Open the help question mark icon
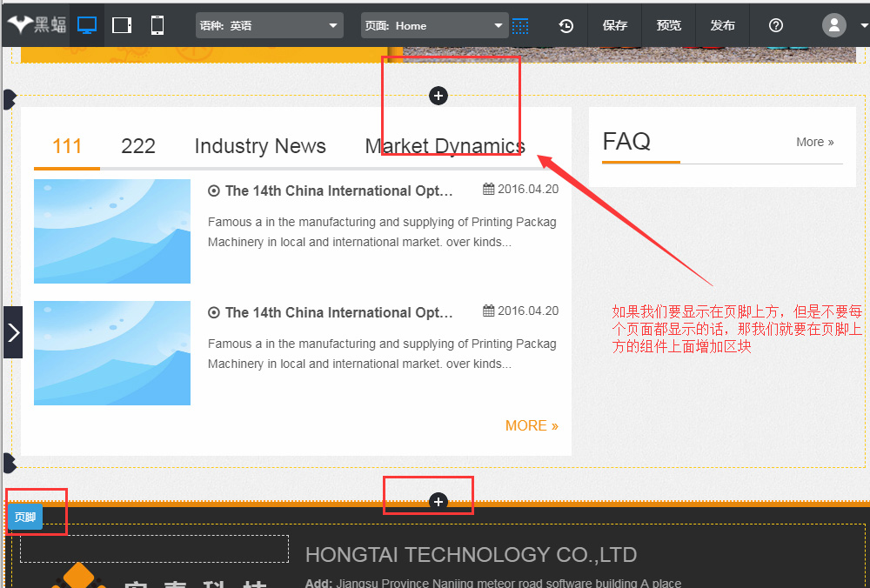The height and width of the screenshot is (588, 870). (x=776, y=26)
